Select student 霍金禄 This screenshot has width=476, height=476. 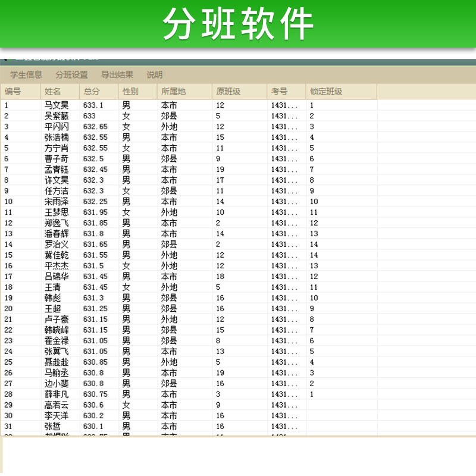[57, 340]
